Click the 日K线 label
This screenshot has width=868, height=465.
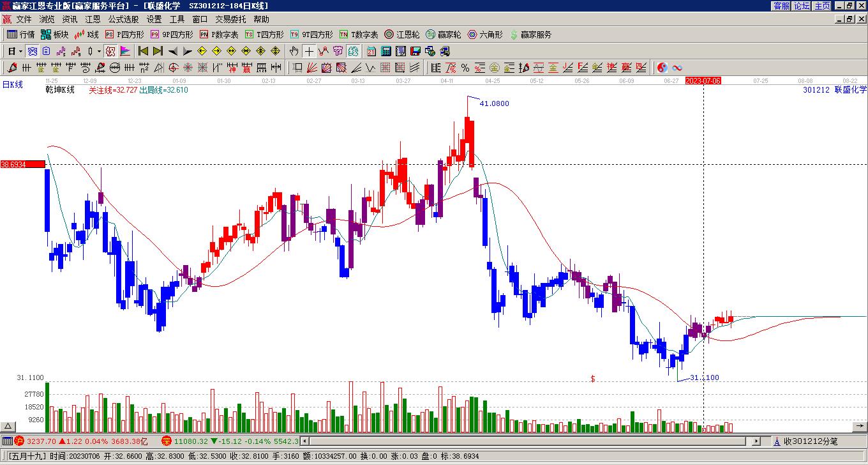pos(13,84)
